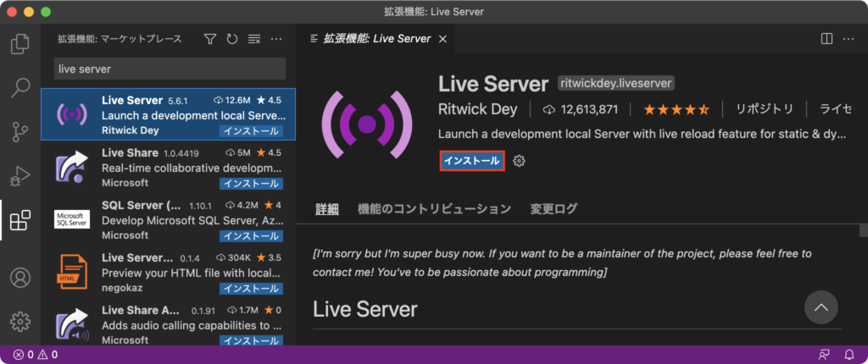
Task: Install the Live Share Audio extension
Action: [251, 339]
